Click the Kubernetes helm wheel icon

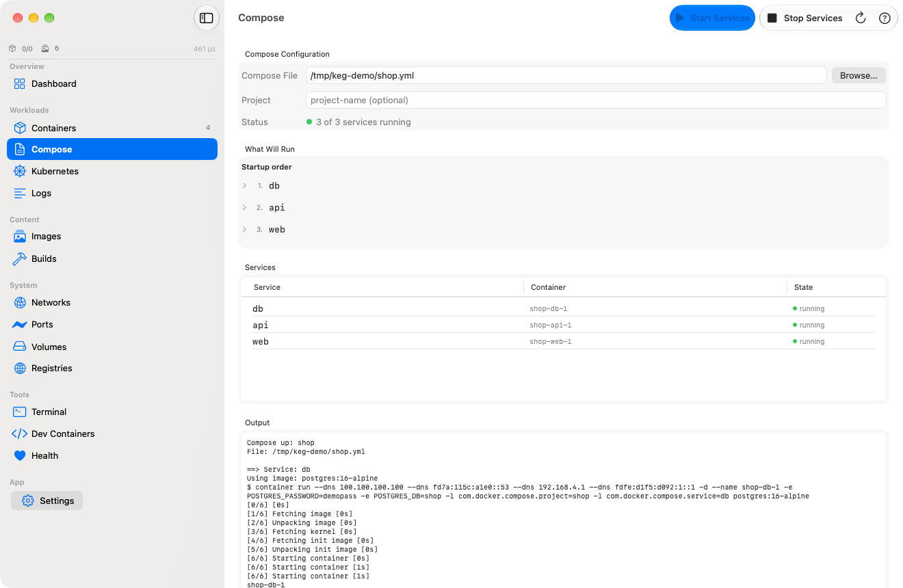(x=19, y=171)
